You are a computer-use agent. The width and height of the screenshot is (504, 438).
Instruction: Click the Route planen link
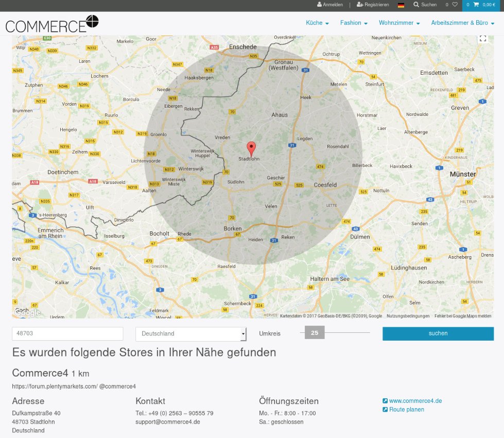407,409
